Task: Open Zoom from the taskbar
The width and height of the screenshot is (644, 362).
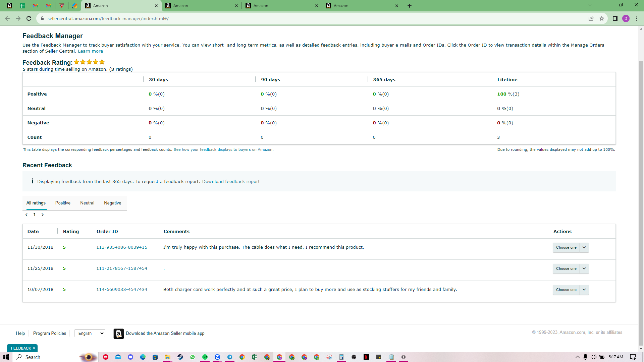Action: pos(217,357)
